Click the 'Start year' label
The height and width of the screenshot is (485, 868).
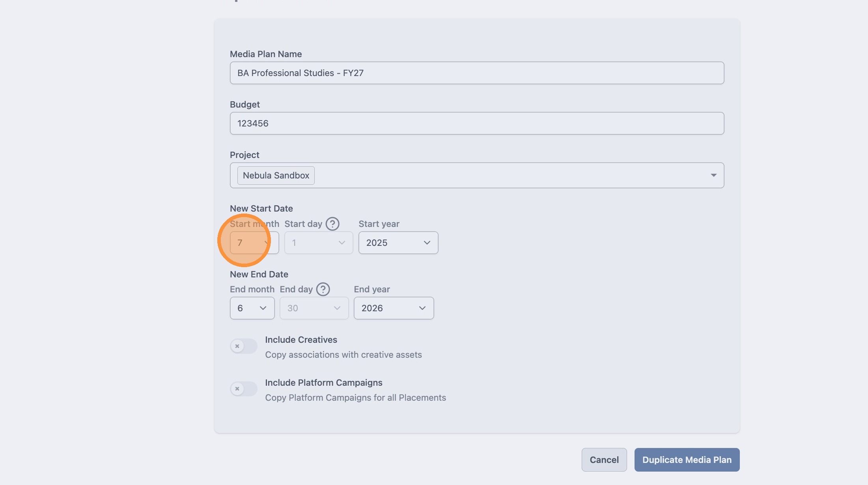tap(379, 224)
